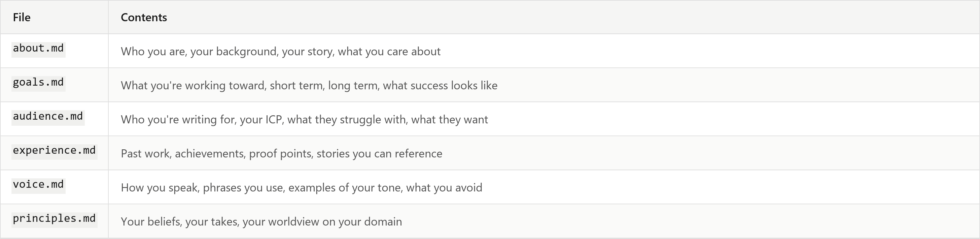Image resolution: width=980 pixels, height=239 pixels.
Task: Click the 'Who you're writing for' description
Action: point(304,120)
